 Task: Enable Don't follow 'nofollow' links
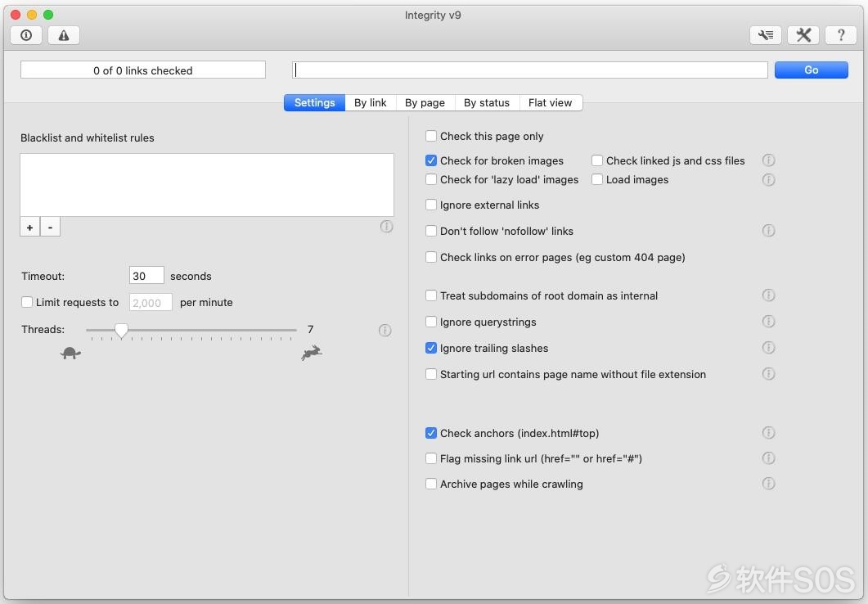430,231
